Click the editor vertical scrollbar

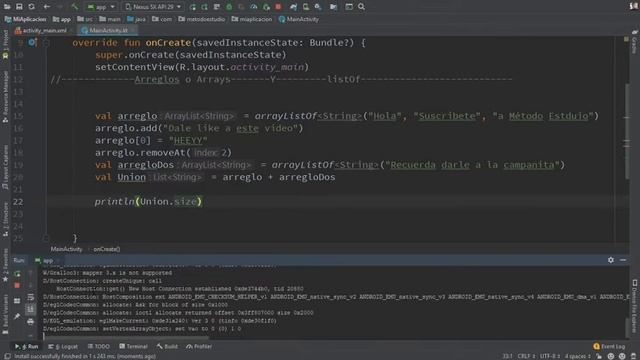(627, 131)
